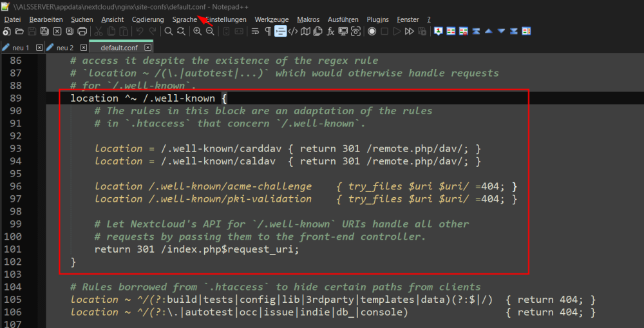Viewport: 644px width, 328px height.
Task: Click Compare plugin Set as First icon
Action: [438, 31]
